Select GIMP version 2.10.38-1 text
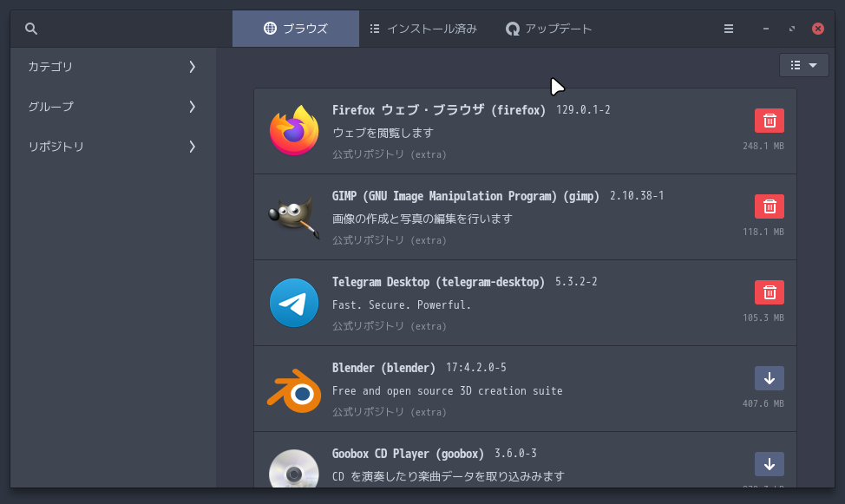The width and height of the screenshot is (845, 504). [x=637, y=196]
